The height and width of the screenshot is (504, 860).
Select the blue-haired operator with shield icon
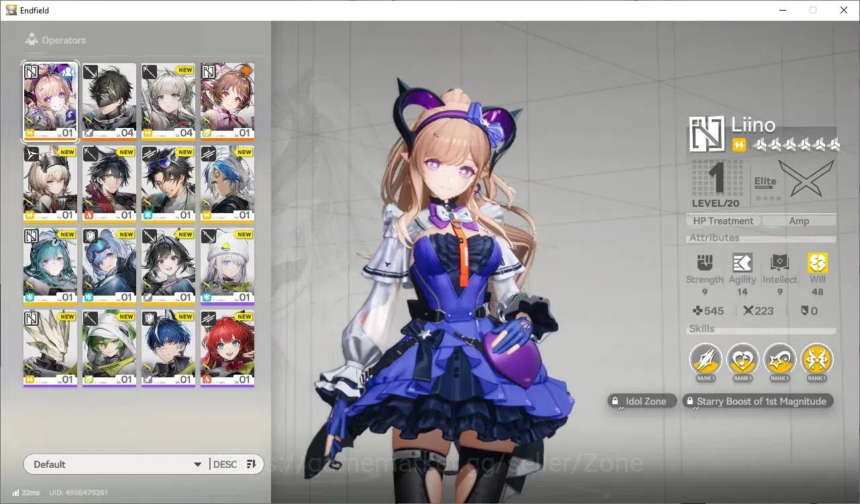click(109, 266)
